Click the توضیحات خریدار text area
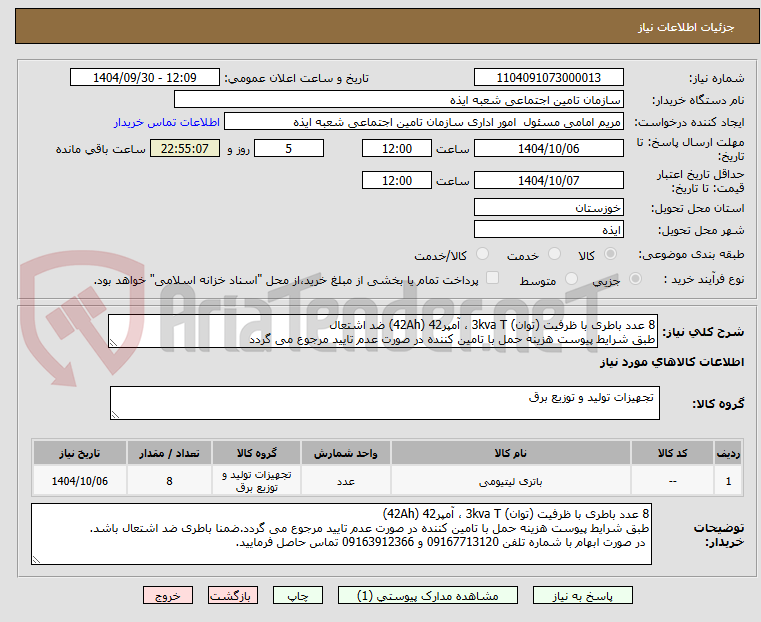Image resolution: width=761 pixels, height=622 pixels. tap(341, 534)
